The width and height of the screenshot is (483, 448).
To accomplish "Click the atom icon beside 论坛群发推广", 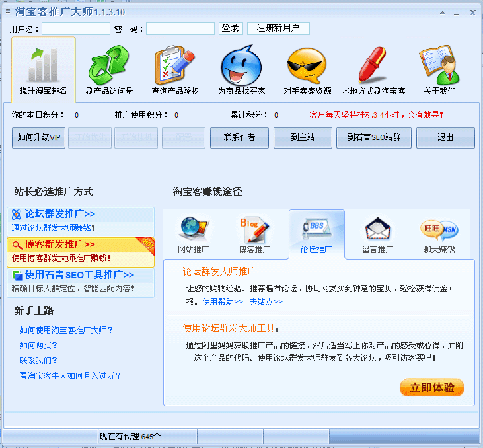I will (17, 215).
